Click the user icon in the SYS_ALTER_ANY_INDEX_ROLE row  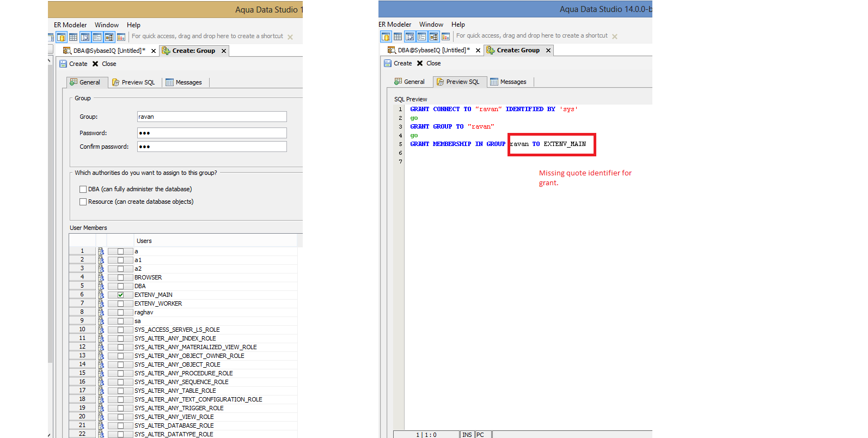click(101, 338)
